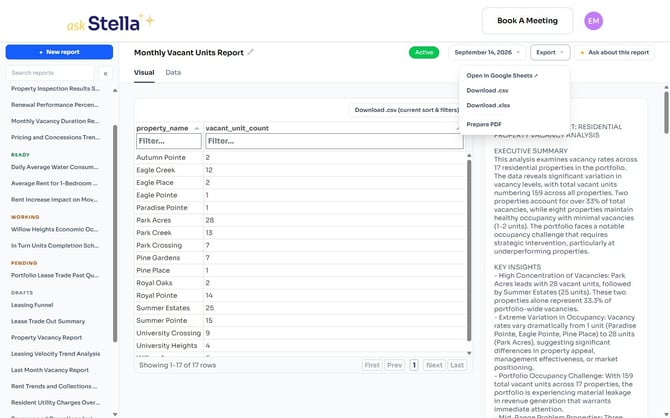This screenshot has width=670, height=418.
Task: Click vacant count 28 for Park Acres
Action: tap(209, 221)
